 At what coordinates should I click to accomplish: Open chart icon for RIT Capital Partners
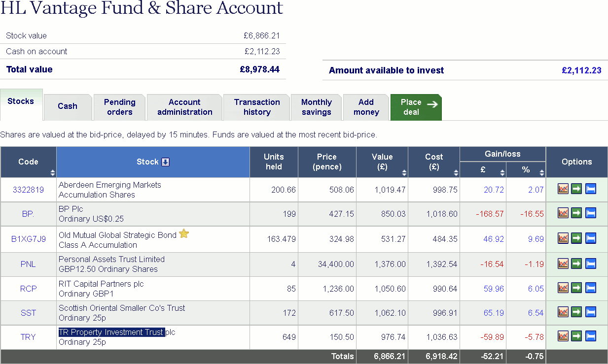563,288
